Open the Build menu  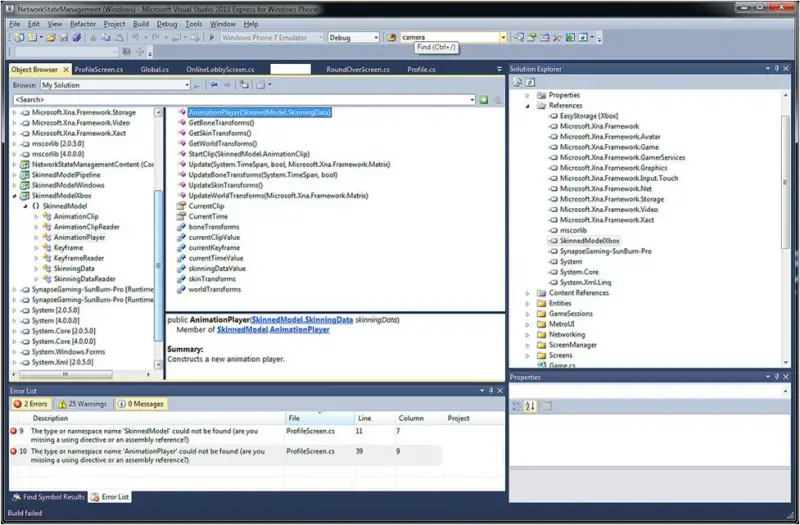click(141, 24)
